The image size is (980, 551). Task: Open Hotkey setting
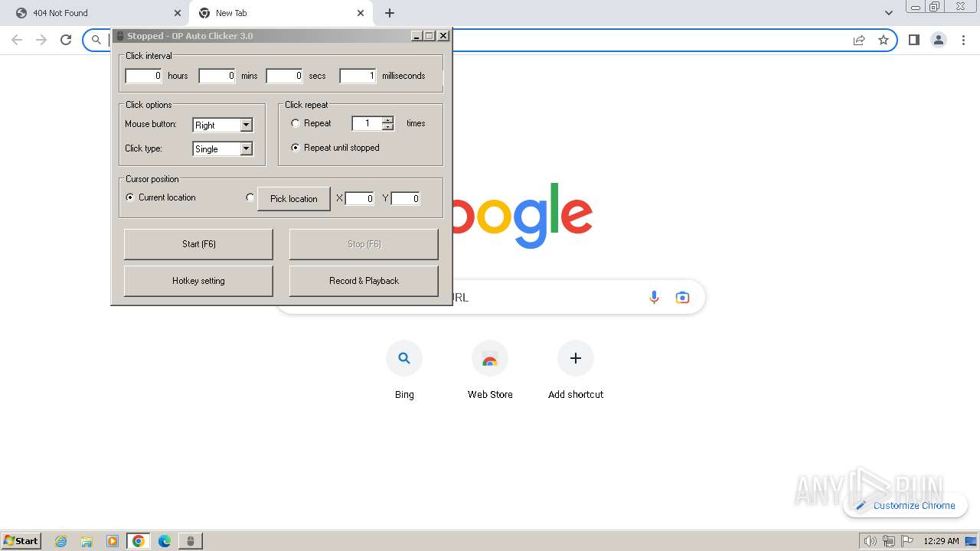coord(198,281)
